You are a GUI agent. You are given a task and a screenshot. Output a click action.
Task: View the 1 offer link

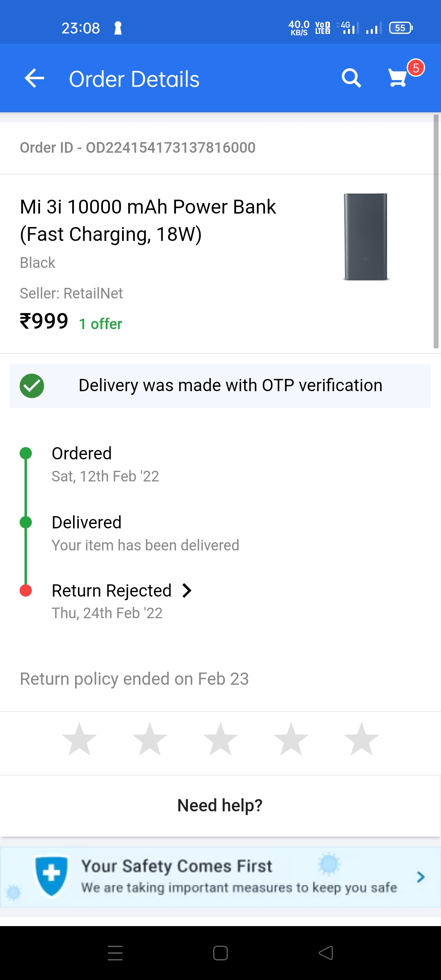[100, 324]
